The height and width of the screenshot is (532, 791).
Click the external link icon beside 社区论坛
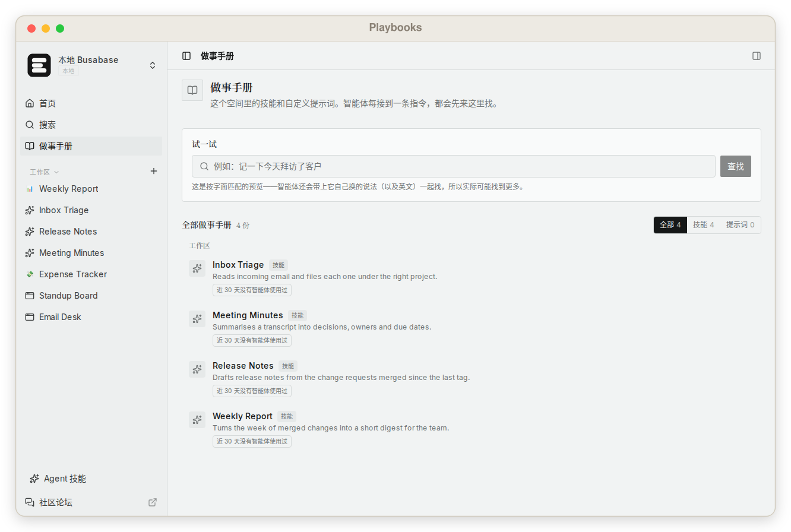coord(153,502)
